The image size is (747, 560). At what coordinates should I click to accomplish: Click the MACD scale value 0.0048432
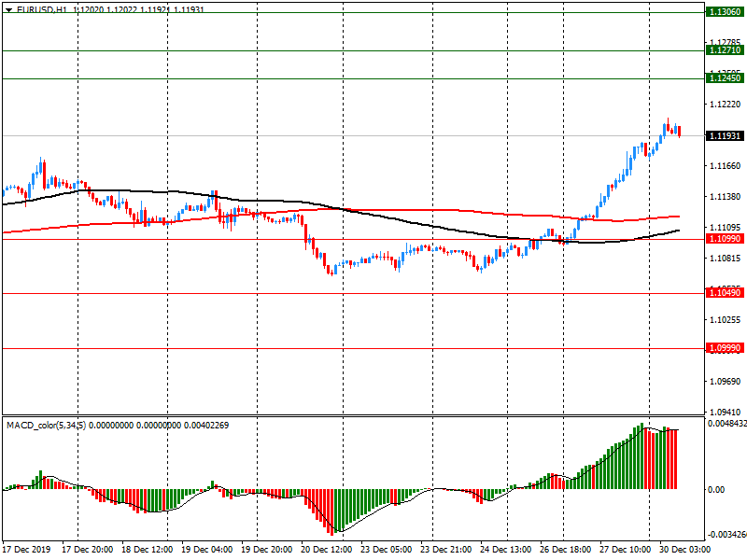(x=726, y=424)
